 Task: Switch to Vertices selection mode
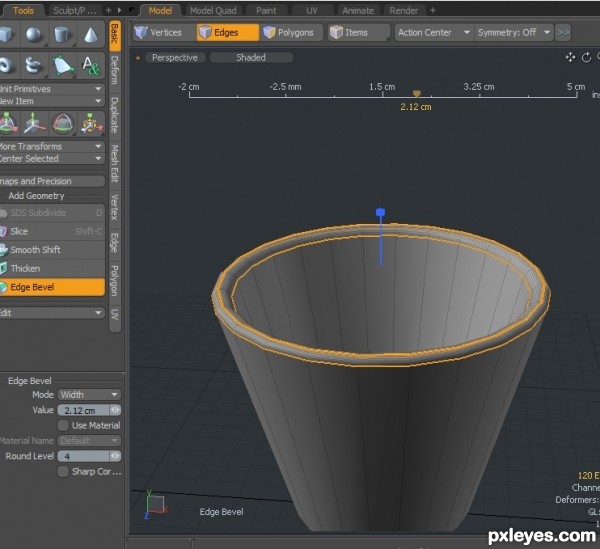coord(163,33)
